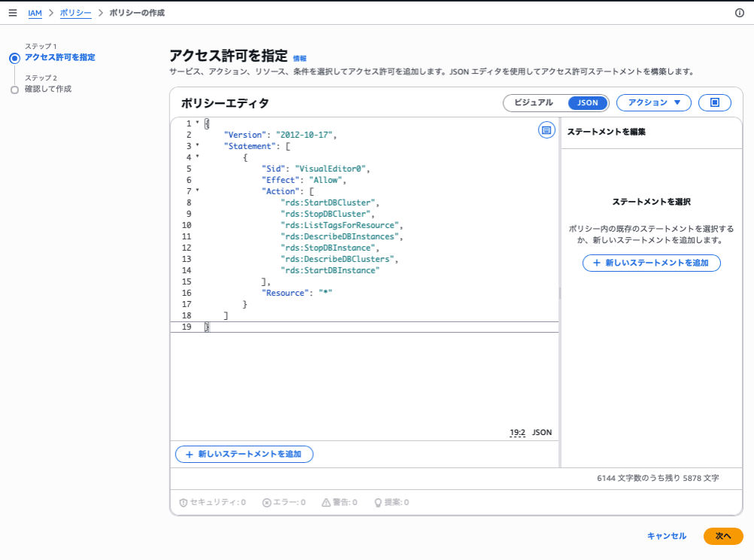Image resolution: width=754 pixels, height=560 pixels.
Task: Click the "rds:ListTagsForResource" line
Action: (x=342, y=225)
